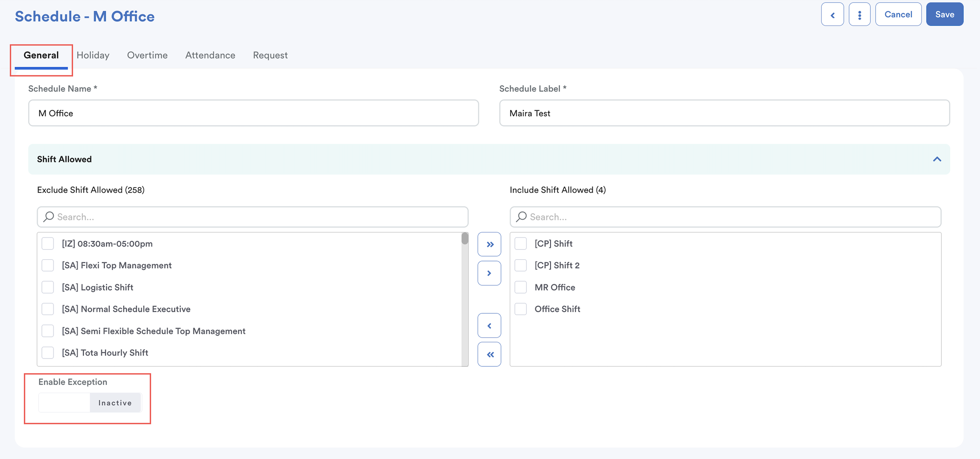Toggle Enable Exception from Inactive
This screenshot has width=980, height=459.
point(90,403)
